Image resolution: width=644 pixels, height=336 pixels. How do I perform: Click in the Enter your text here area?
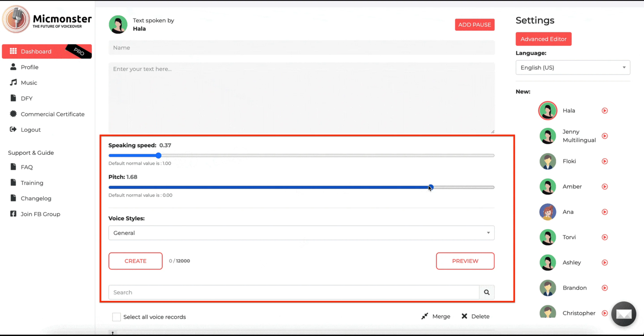[301, 98]
